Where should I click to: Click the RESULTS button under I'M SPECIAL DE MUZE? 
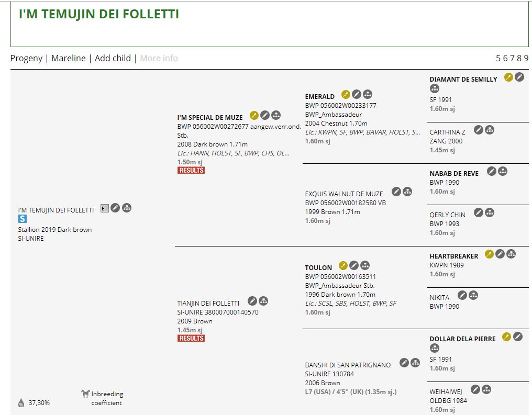(191, 170)
